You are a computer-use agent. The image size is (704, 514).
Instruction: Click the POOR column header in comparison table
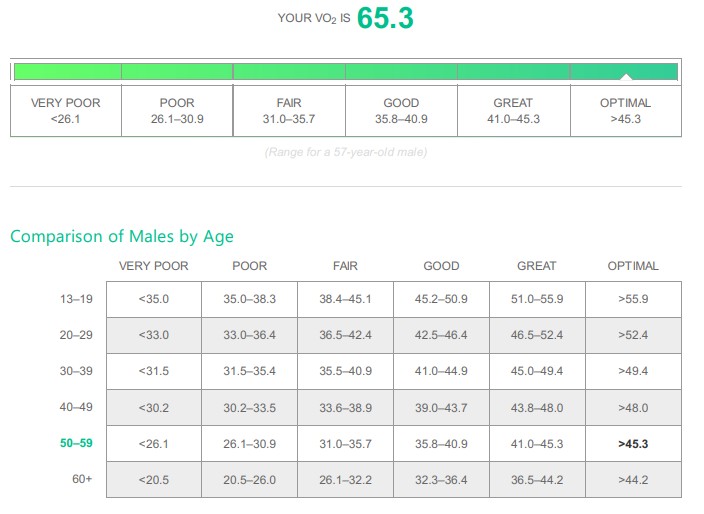coord(249,266)
